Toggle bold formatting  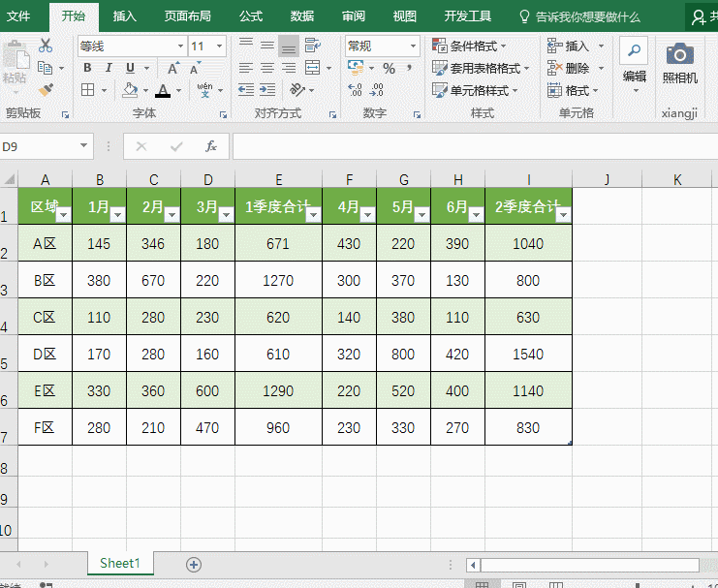point(87,68)
